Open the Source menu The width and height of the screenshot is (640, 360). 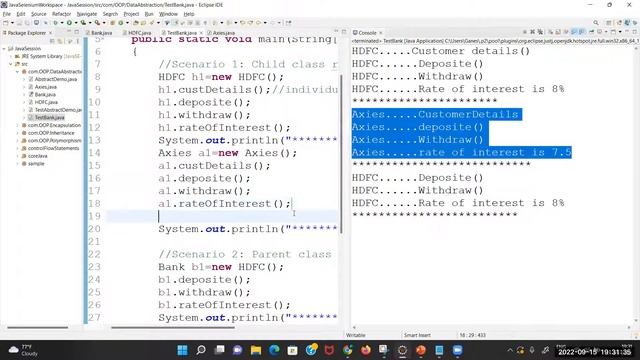tap(38, 14)
